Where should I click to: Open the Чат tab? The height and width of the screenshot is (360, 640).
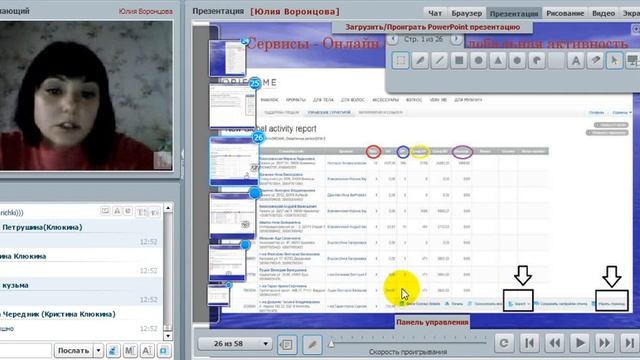pos(435,13)
